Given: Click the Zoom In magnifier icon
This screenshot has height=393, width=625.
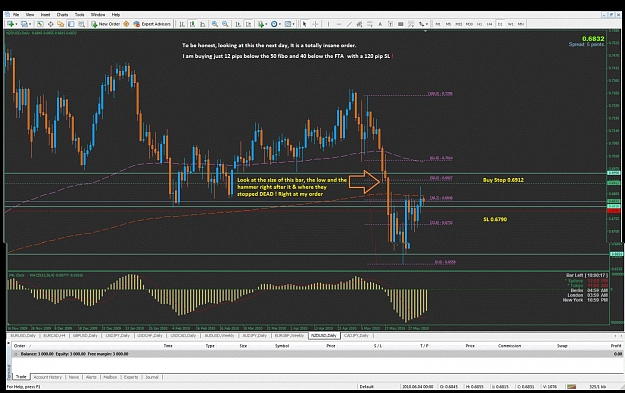Looking at the screenshot, I should 214,24.
